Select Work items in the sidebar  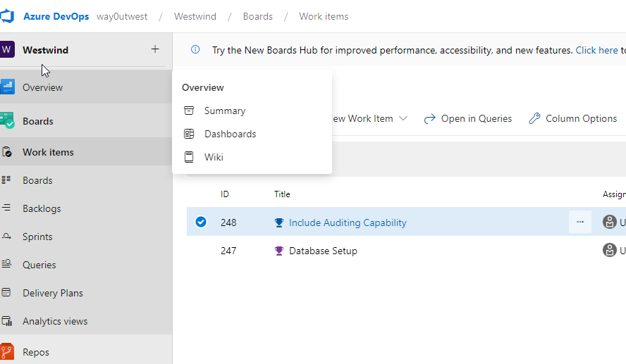48,152
